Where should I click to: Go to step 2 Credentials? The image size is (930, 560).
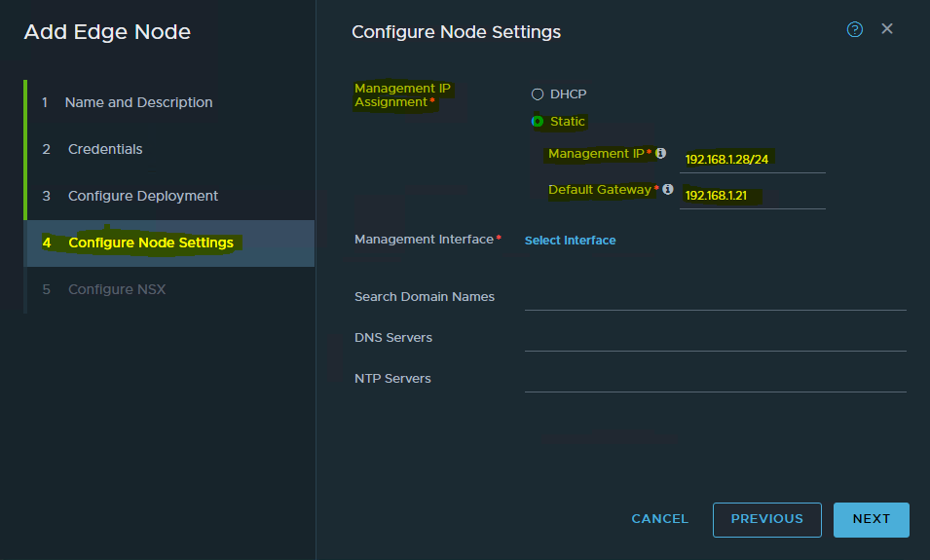(169, 149)
